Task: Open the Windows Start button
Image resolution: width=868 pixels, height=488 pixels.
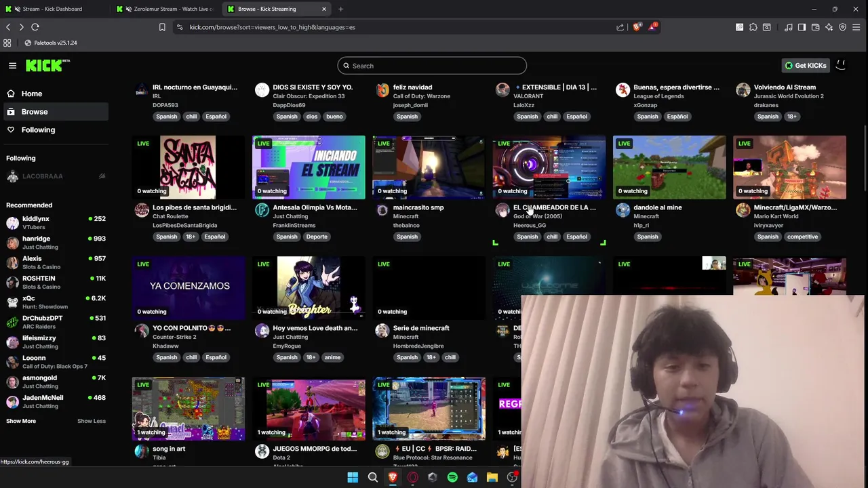Action: click(353, 477)
